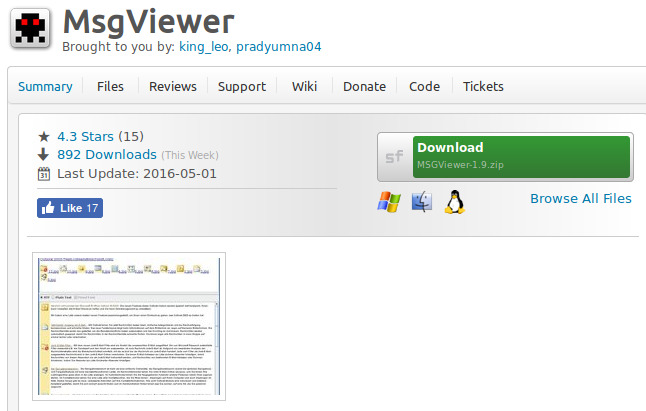Select the Donate tab
Image resolution: width=646 pixels, height=411 pixels.
pos(365,86)
